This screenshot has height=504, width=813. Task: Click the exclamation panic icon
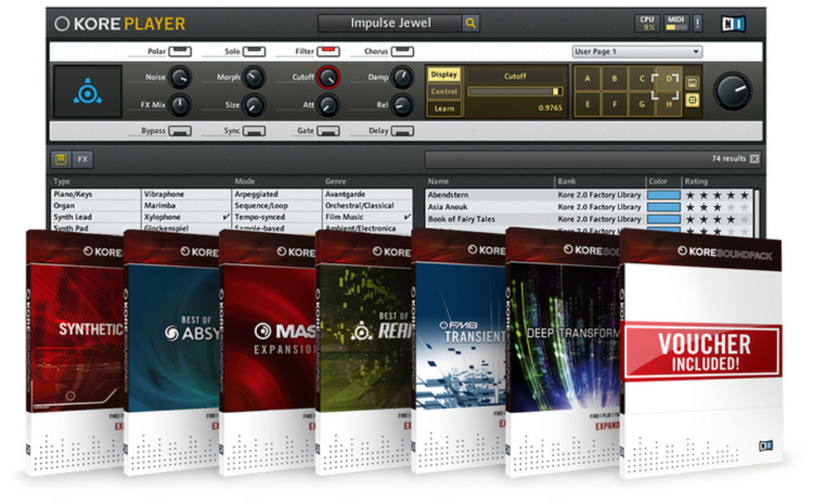[x=698, y=24]
